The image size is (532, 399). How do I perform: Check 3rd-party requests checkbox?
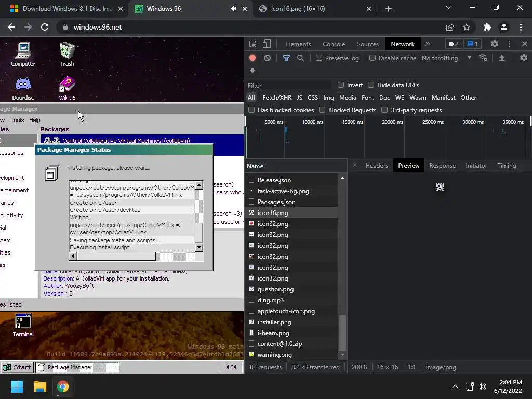(x=384, y=110)
